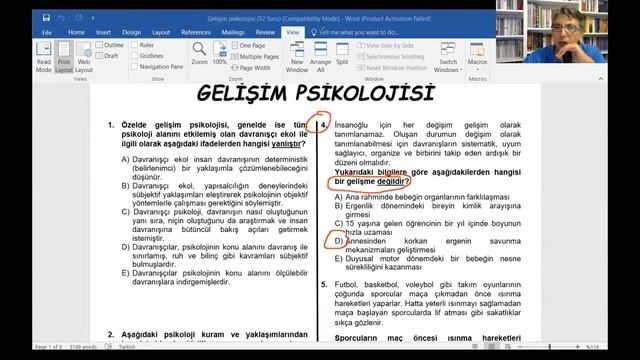Select Web Layout from status bar
Image resolution: width=640 pixels, height=360 pixels.
508,347
